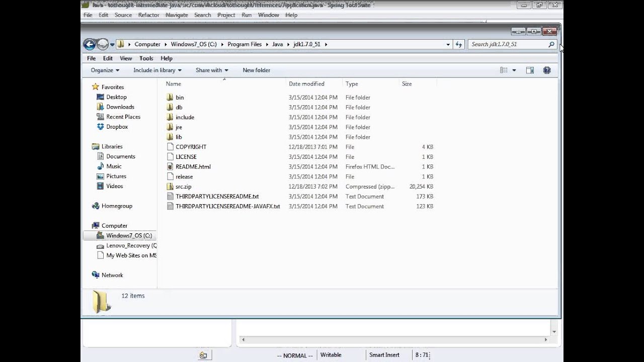Select Lenovo_Recovery drive in sidebar

point(131,245)
